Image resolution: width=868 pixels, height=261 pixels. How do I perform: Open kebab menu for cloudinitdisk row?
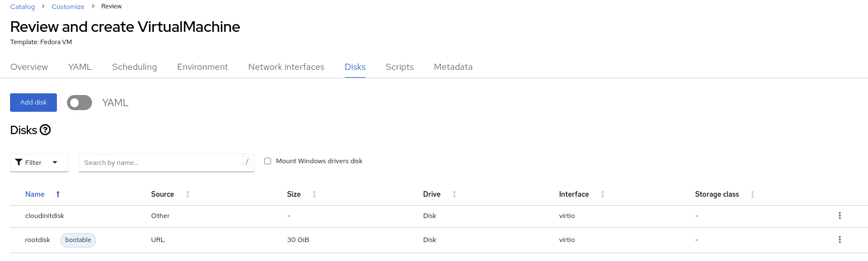click(x=840, y=216)
